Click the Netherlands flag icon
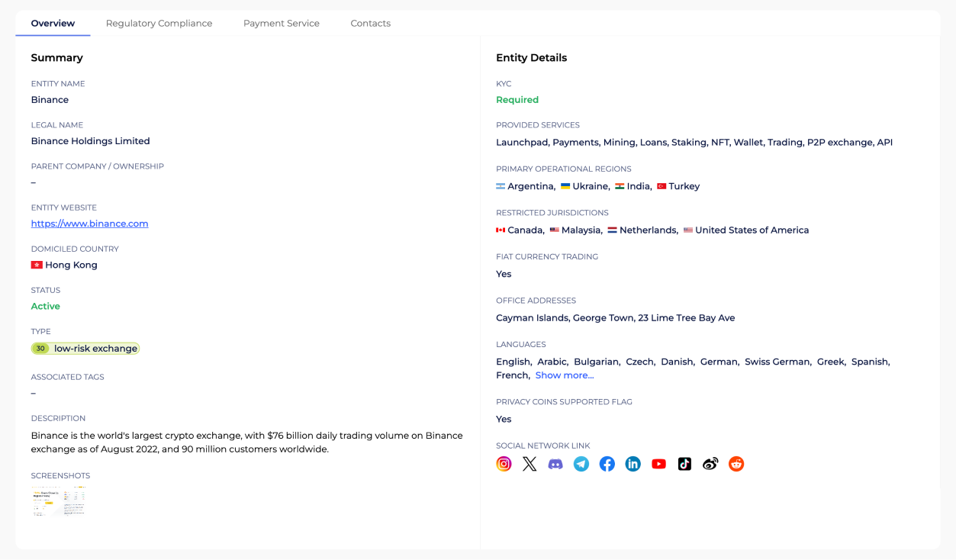The image size is (956, 560). pyautogui.click(x=612, y=230)
